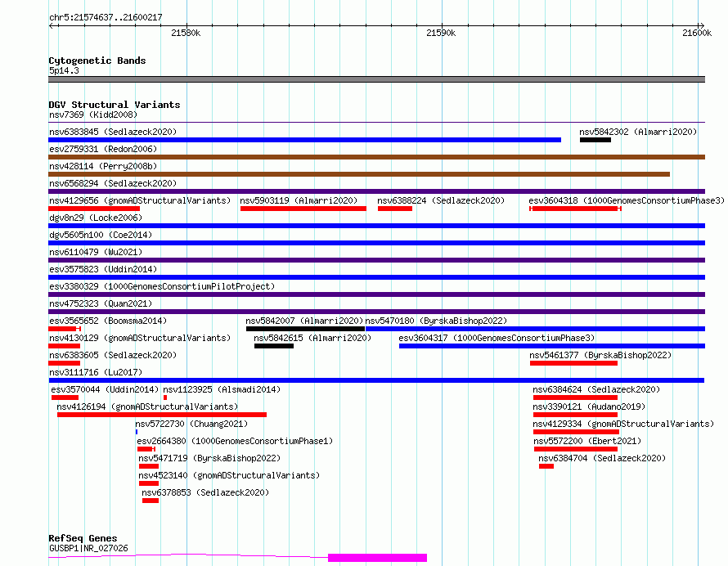Open the dgv8n29 (Locke2006) label
Image resolution: width=728 pixels, height=566 pixels.
click(96, 218)
